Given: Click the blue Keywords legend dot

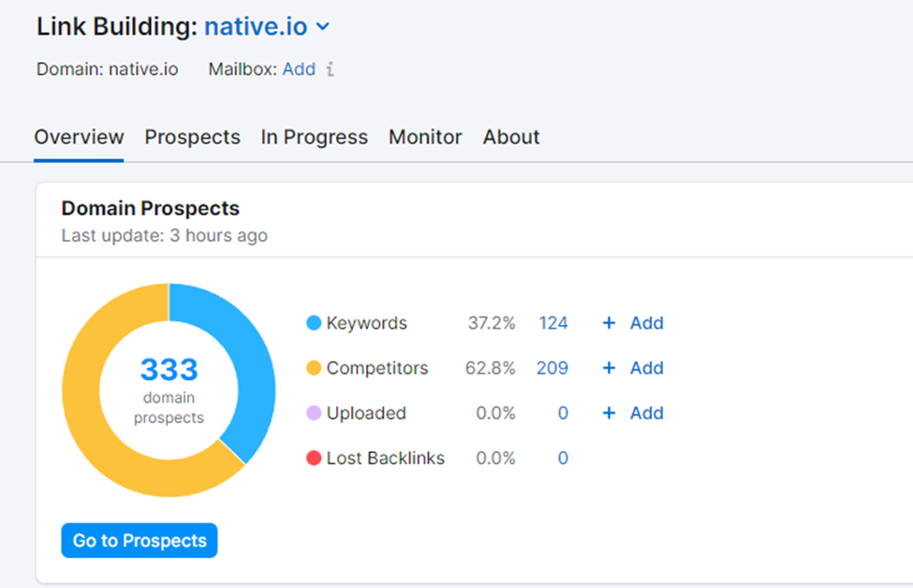Looking at the screenshot, I should pos(314,323).
